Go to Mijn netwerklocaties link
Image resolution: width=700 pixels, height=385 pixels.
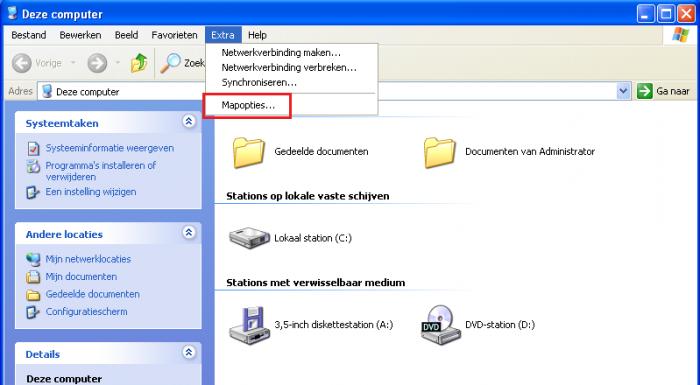coord(88,259)
